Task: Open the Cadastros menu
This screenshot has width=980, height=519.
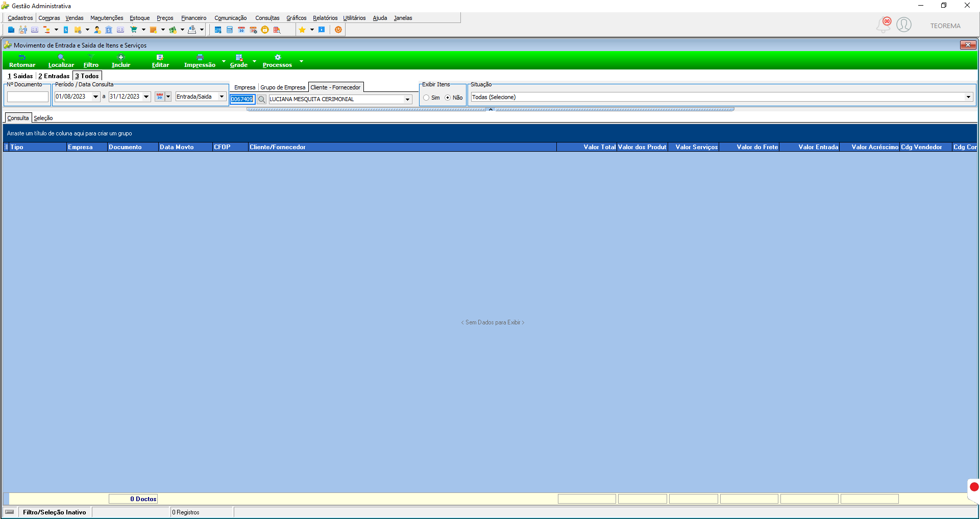Action: click(20, 18)
